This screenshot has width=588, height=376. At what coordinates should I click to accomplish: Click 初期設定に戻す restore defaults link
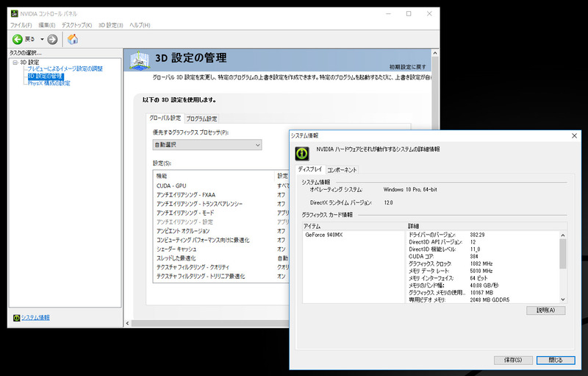[408, 67]
